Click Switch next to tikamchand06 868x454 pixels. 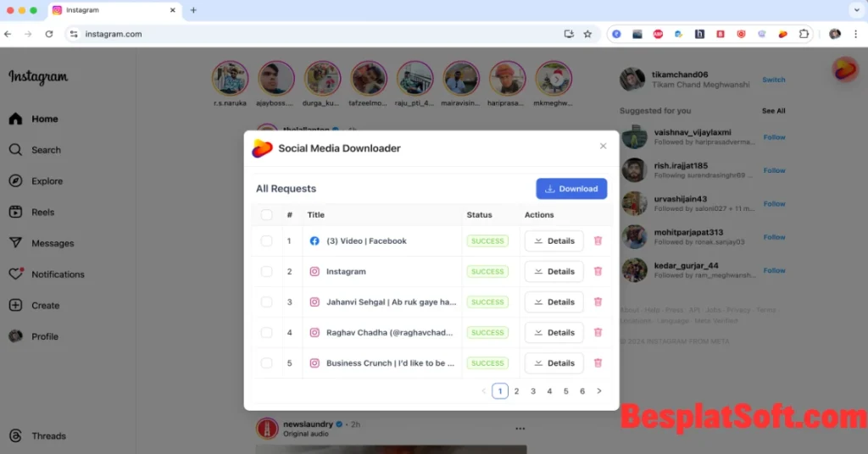(773, 80)
